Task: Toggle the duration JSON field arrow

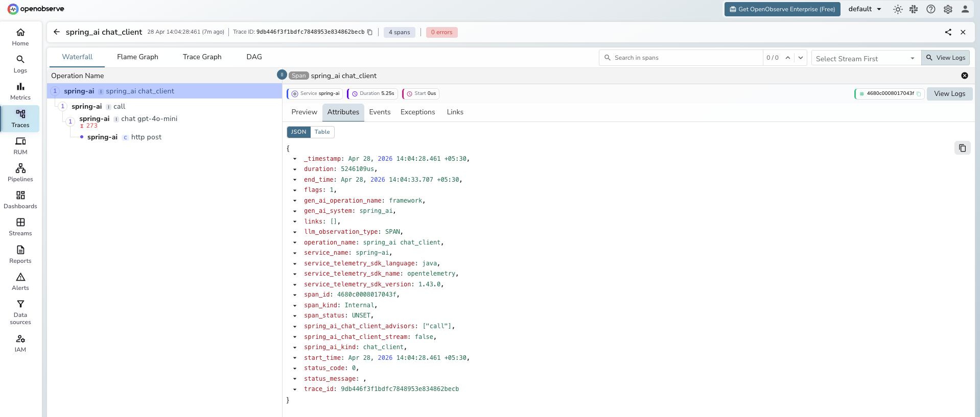Action: (295, 169)
